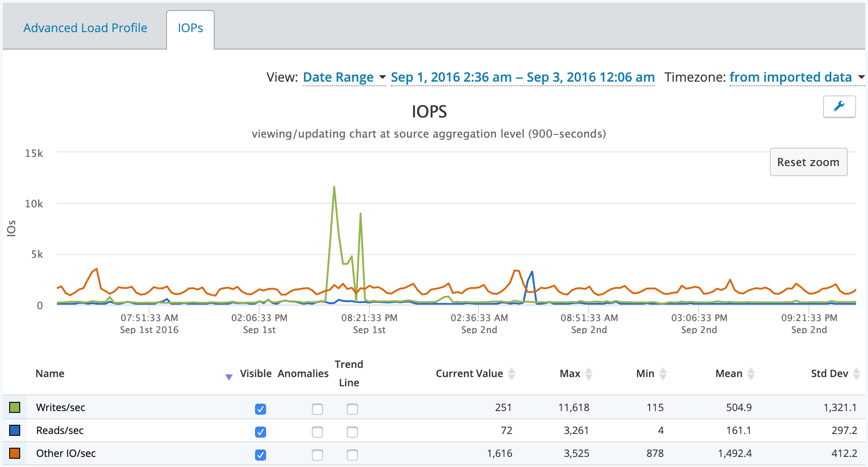Enable Anomalies for Other IO/sec
The image size is (868, 467).
coord(317,455)
